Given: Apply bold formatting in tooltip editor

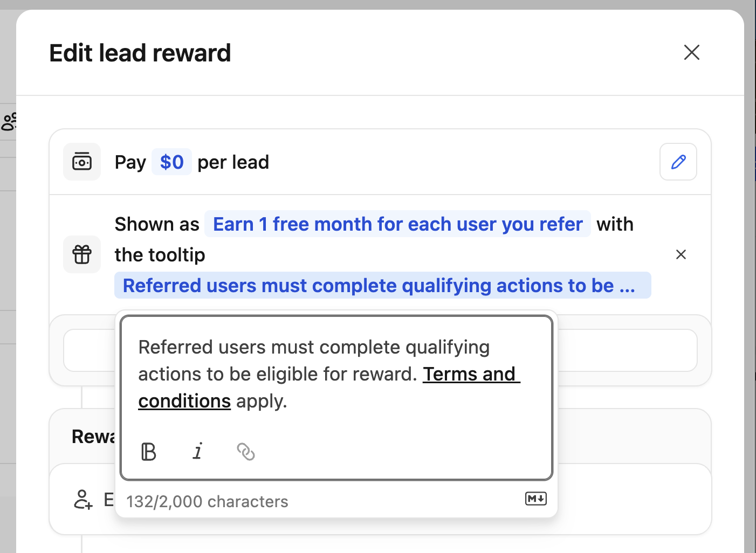Looking at the screenshot, I should (x=149, y=452).
